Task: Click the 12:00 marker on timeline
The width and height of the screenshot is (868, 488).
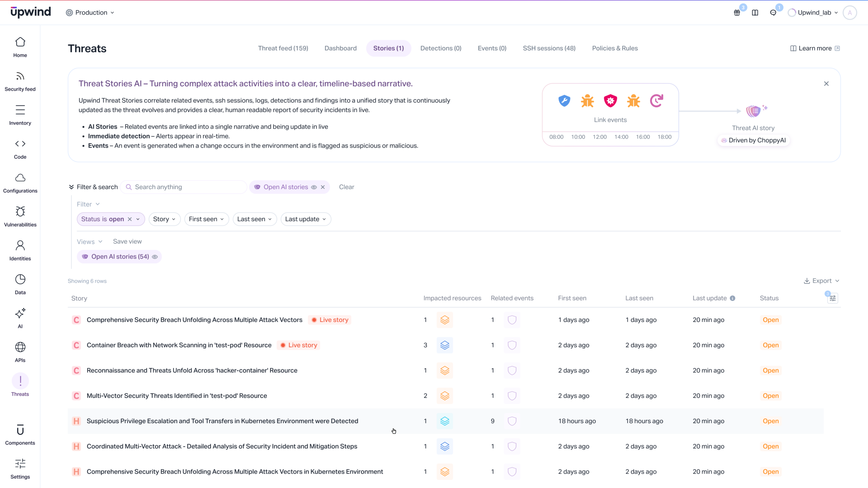Action: (x=599, y=137)
